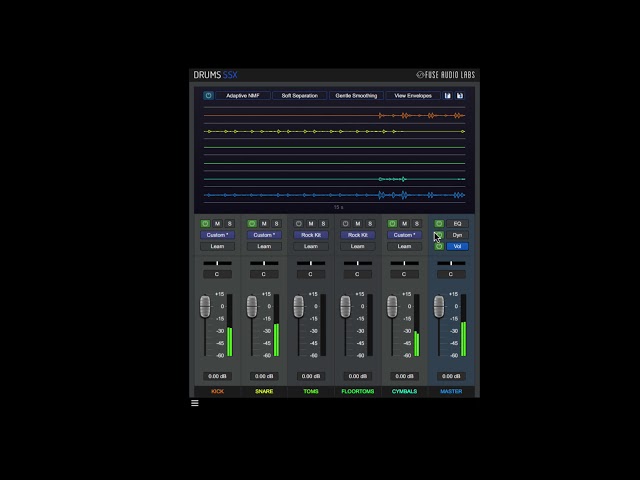Open the Adaptive NMF algorithm dropdown
640x480 pixels.
tap(243, 96)
